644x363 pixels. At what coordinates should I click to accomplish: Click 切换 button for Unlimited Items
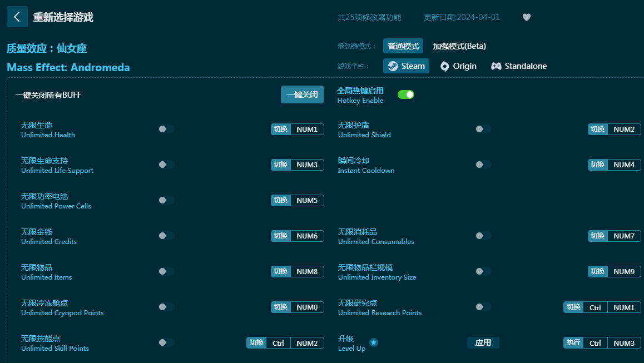(x=281, y=271)
